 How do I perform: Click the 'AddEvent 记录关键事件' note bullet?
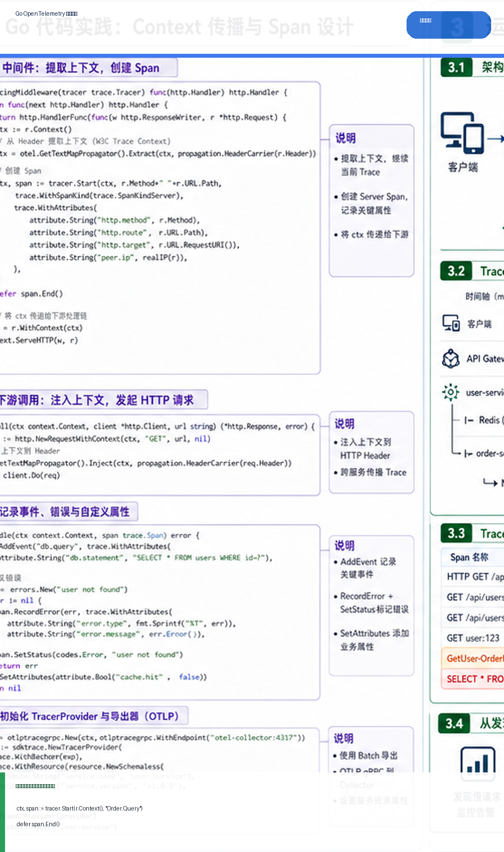365,568
